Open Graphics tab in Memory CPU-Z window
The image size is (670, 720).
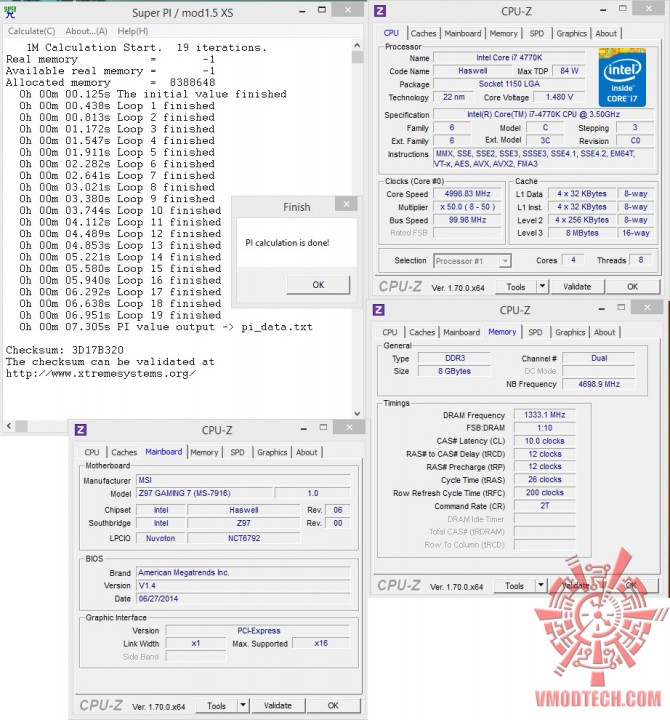pos(570,332)
